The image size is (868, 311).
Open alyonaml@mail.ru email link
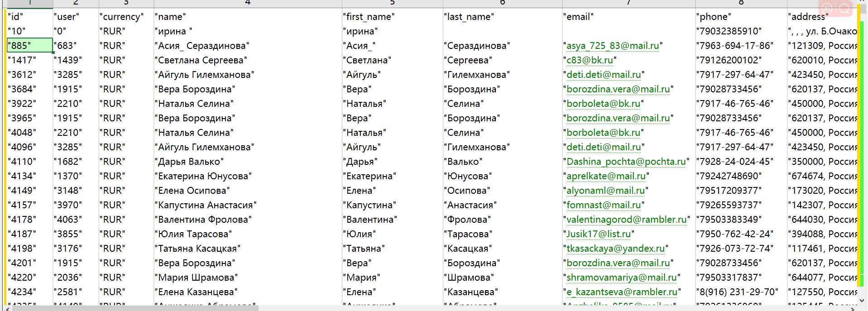(605, 191)
